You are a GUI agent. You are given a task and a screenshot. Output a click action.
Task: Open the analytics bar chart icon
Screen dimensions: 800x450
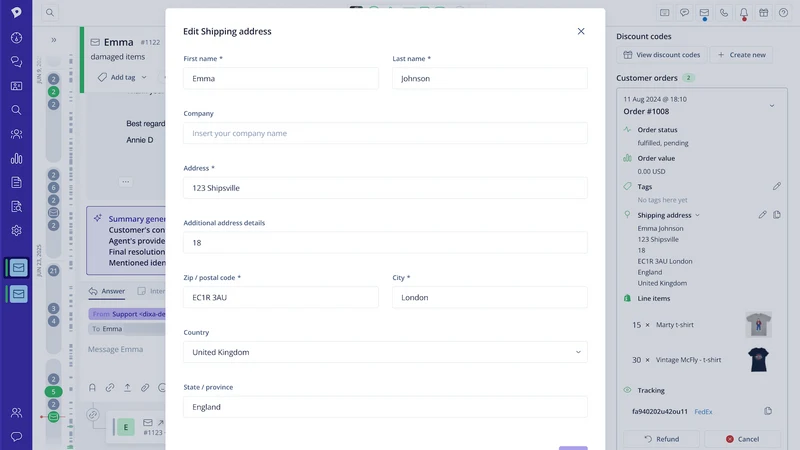pos(16,158)
